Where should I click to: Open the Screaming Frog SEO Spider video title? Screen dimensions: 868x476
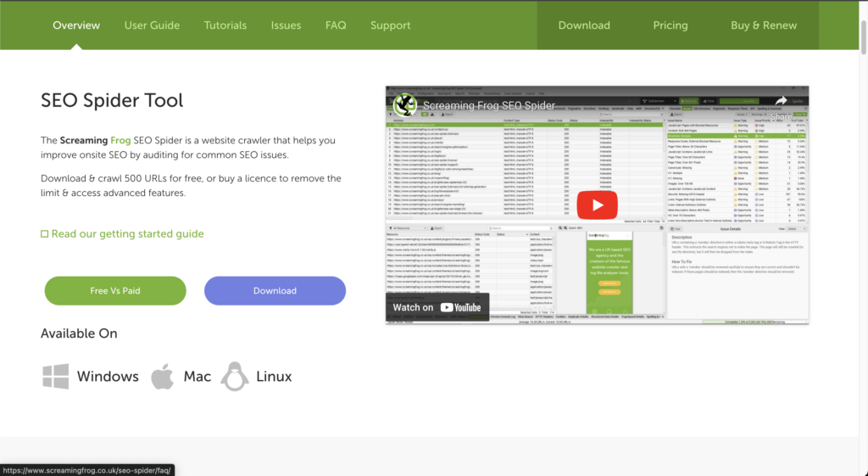point(489,105)
